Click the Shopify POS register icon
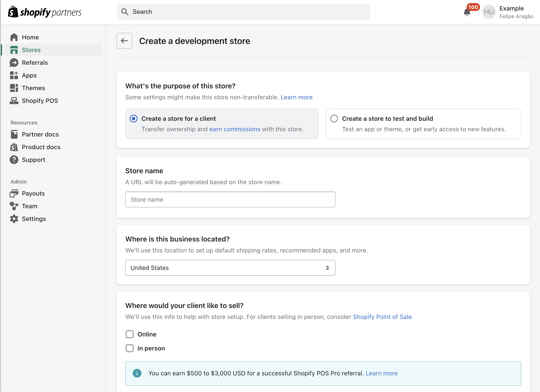This screenshot has width=540, height=392. (14, 101)
